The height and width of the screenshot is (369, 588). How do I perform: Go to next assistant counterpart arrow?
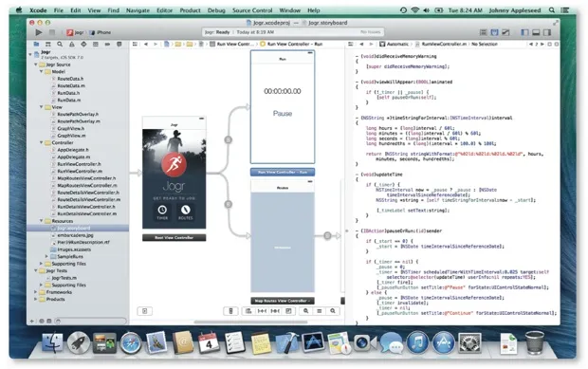(x=542, y=45)
